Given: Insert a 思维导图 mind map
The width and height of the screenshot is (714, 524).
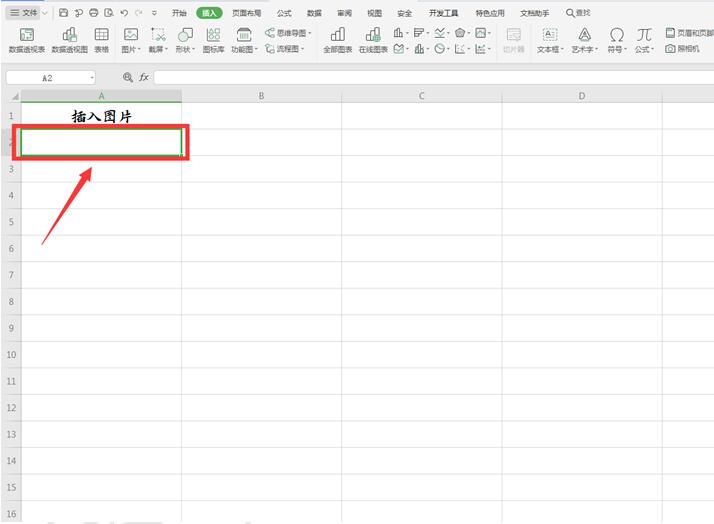Looking at the screenshot, I should click(288, 33).
